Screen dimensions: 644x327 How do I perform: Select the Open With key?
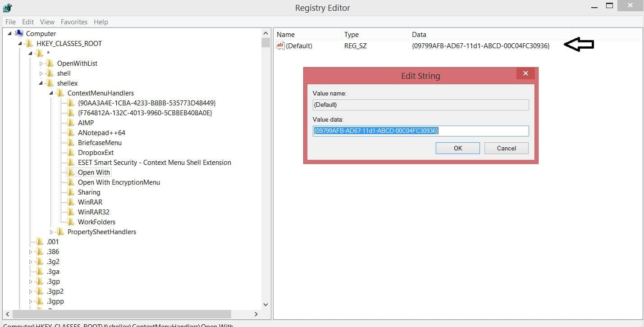click(94, 173)
